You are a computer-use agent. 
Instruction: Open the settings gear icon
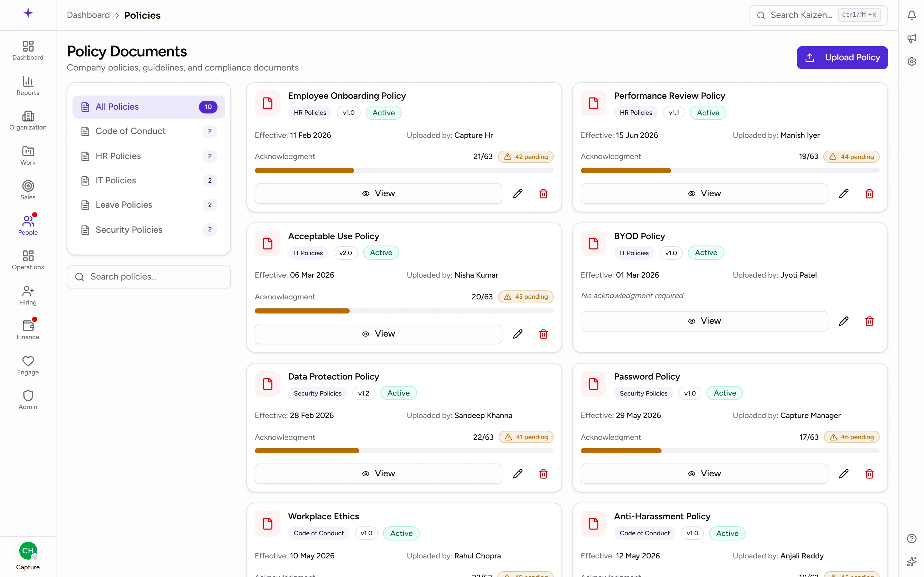911,62
